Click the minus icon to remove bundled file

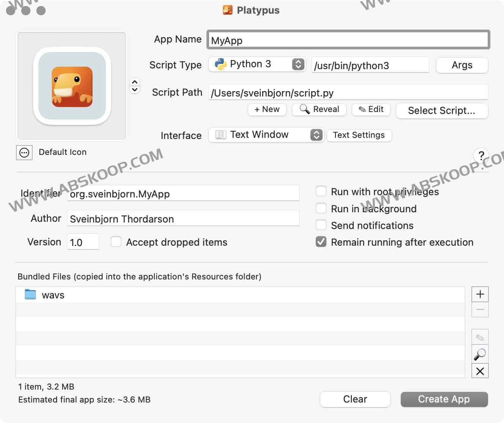click(480, 309)
